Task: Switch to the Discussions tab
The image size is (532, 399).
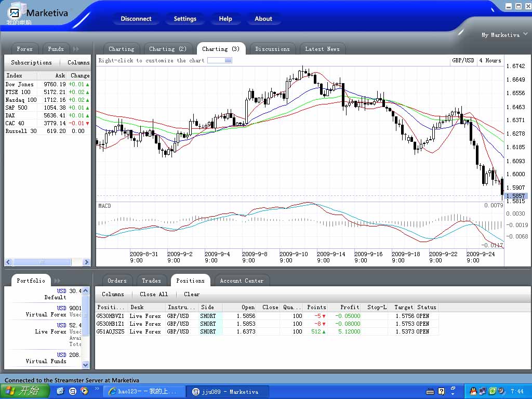Action: (x=272, y=49)
